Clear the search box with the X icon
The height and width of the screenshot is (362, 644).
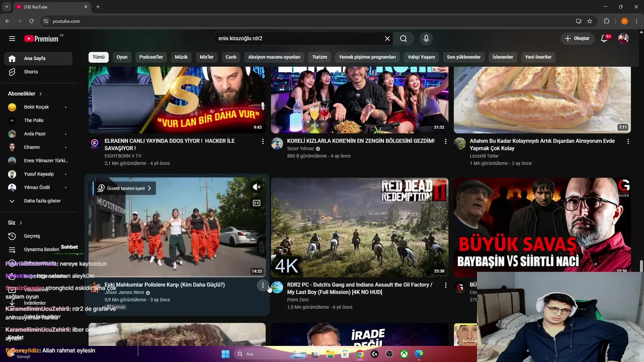pyautogui.click(x=387, y=39)
